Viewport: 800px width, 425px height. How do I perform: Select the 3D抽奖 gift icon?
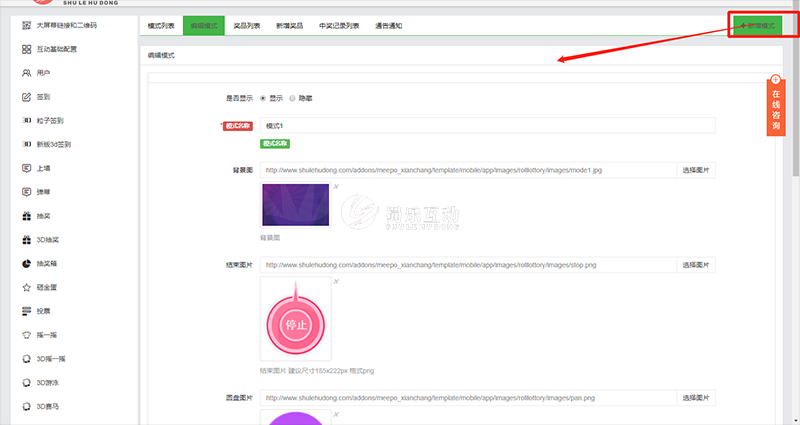pos(27,240)
